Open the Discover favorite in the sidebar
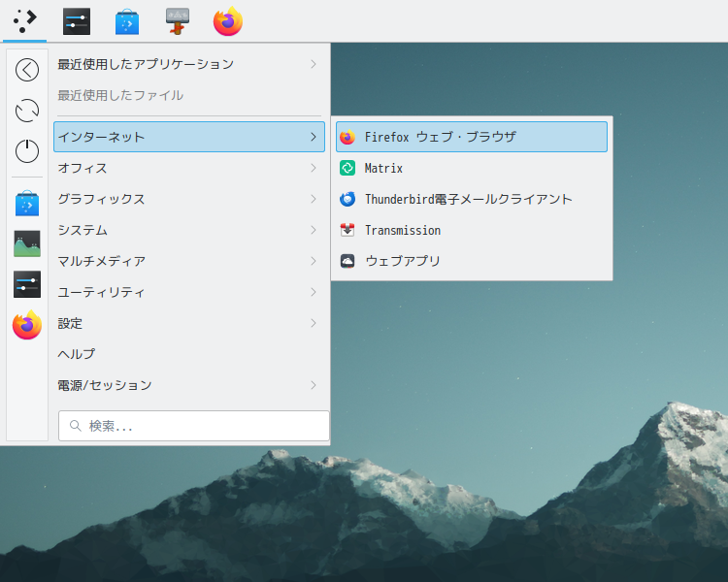This screenshot has width=728, height=582. pos(27,204)
